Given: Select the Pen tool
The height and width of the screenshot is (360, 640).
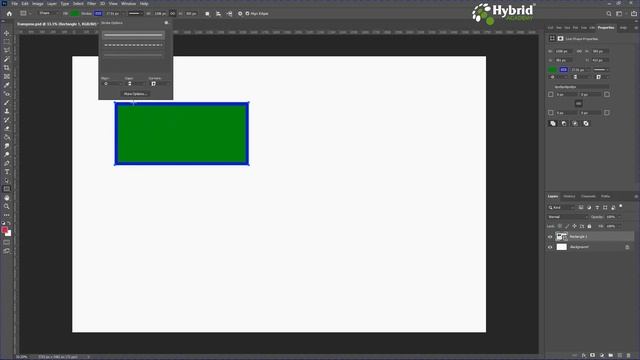Looking at the screenshot, I should click(7, 163).
